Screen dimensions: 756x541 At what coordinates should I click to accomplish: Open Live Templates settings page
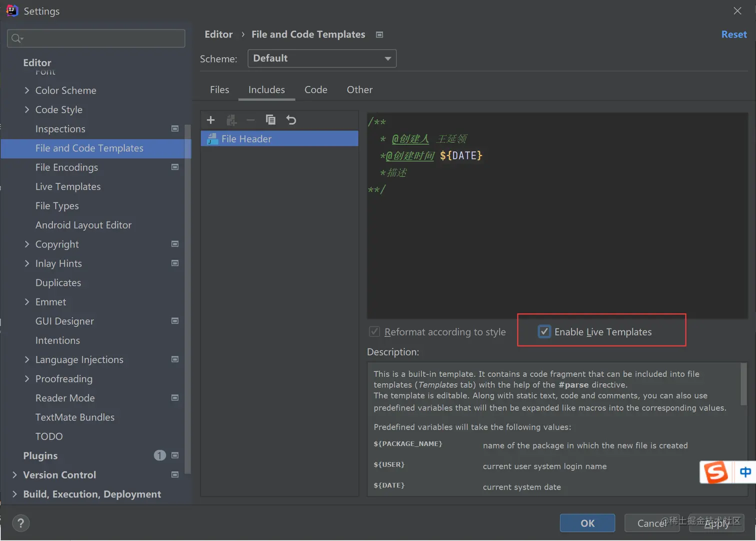pos(68,186)
